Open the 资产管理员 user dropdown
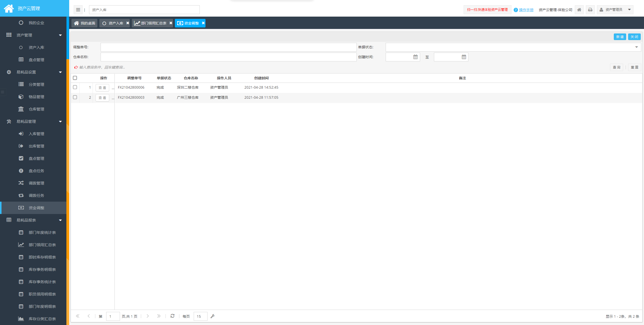 (x=615, y=10)
